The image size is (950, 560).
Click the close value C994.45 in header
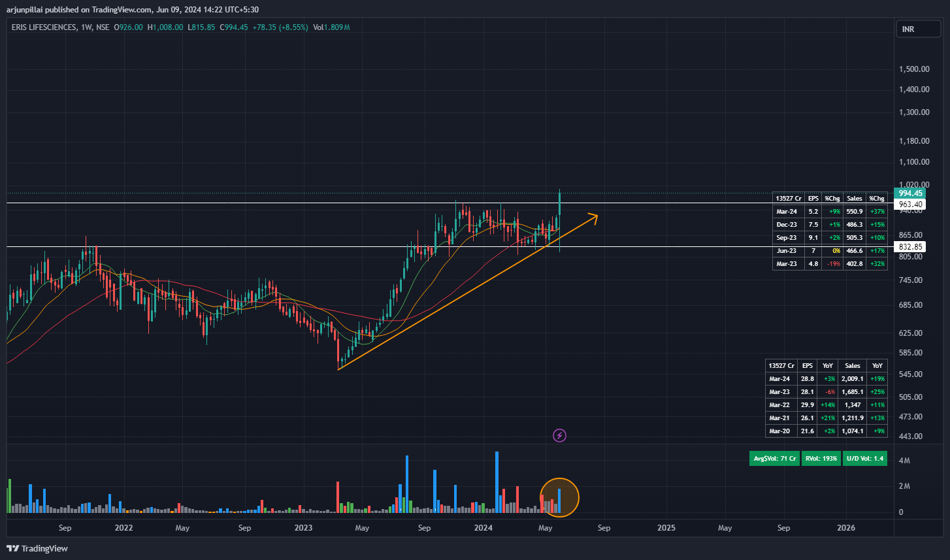(233, 27)
